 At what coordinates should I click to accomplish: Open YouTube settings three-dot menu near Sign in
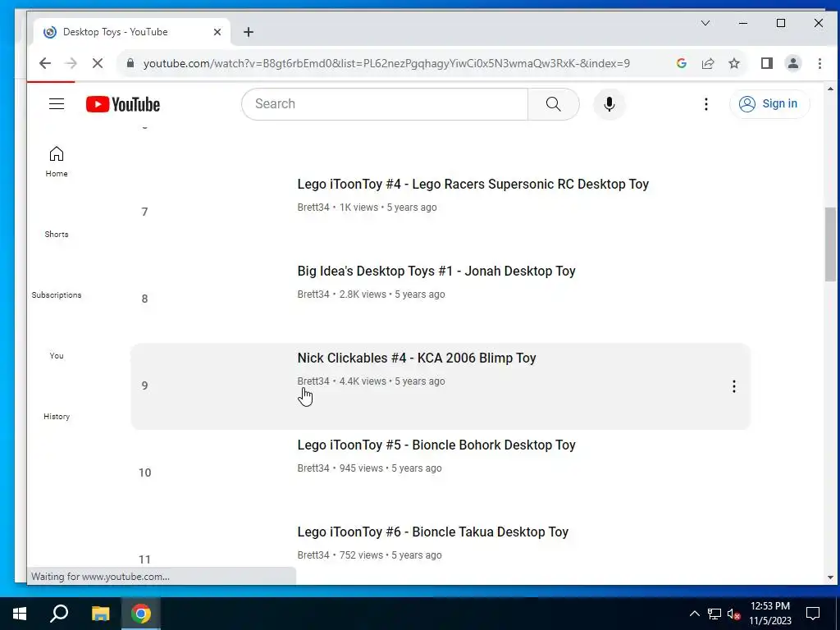(x=706, y=104)
